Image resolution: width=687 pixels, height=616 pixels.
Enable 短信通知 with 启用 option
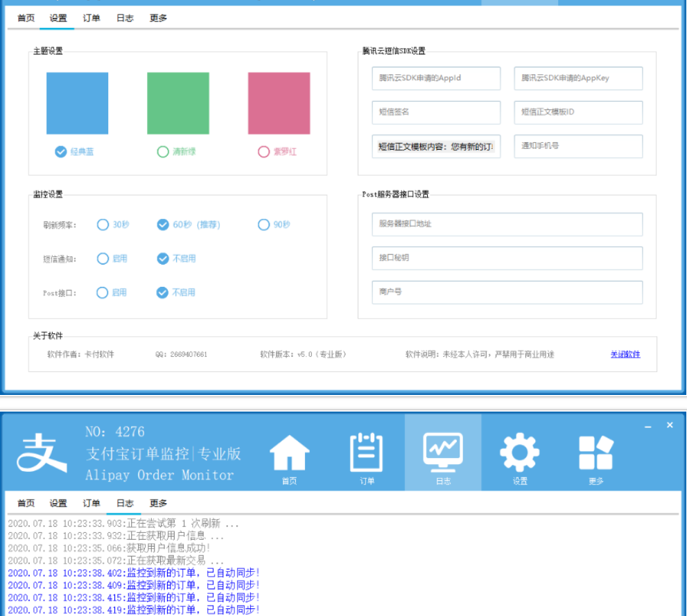[x=112, y=258]
